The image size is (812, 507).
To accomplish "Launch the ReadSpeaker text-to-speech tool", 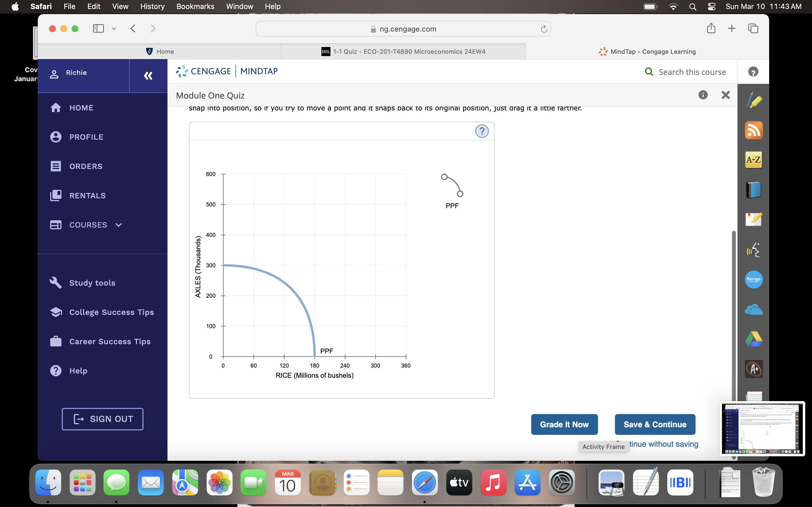I will 754,250.
